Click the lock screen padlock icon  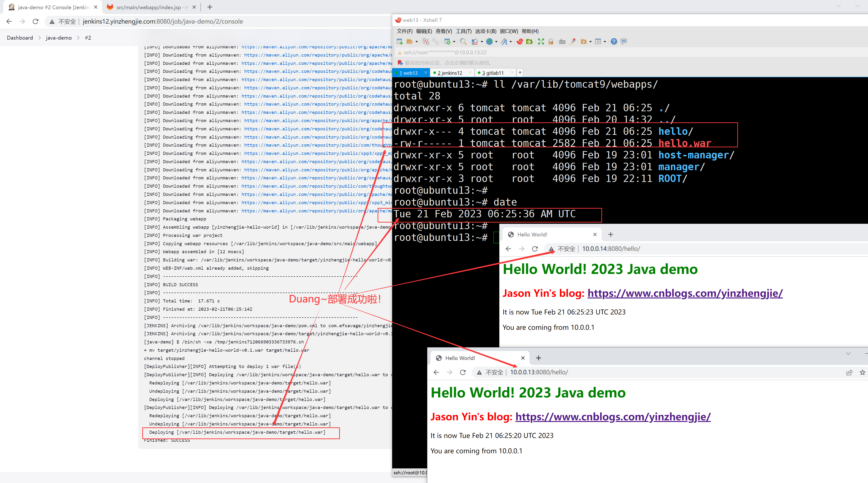pos(550,41)
